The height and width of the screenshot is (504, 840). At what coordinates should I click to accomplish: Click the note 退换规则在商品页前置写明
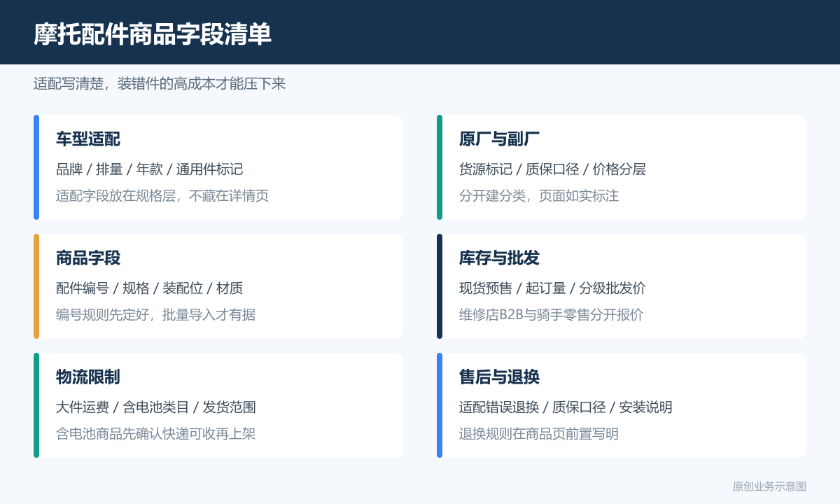[539, 434]
